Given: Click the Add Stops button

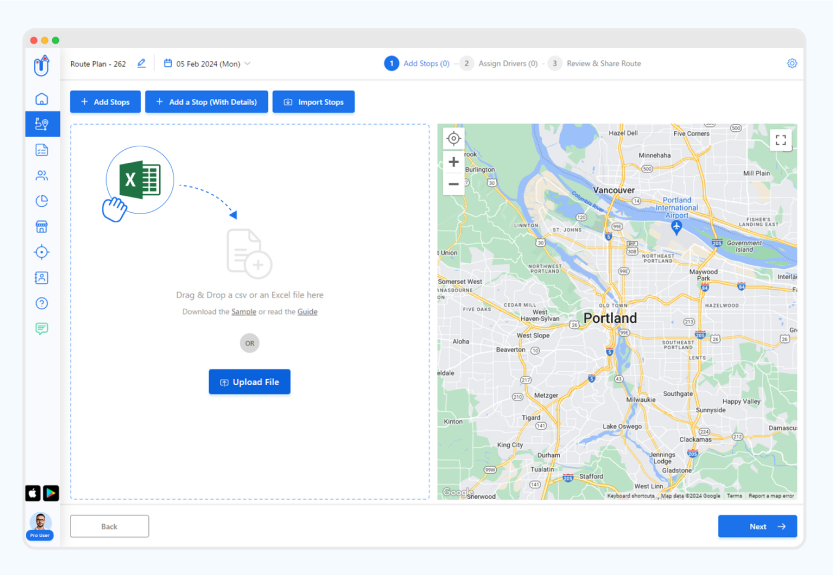Looking at the screenshot, I should coord(105,102).
